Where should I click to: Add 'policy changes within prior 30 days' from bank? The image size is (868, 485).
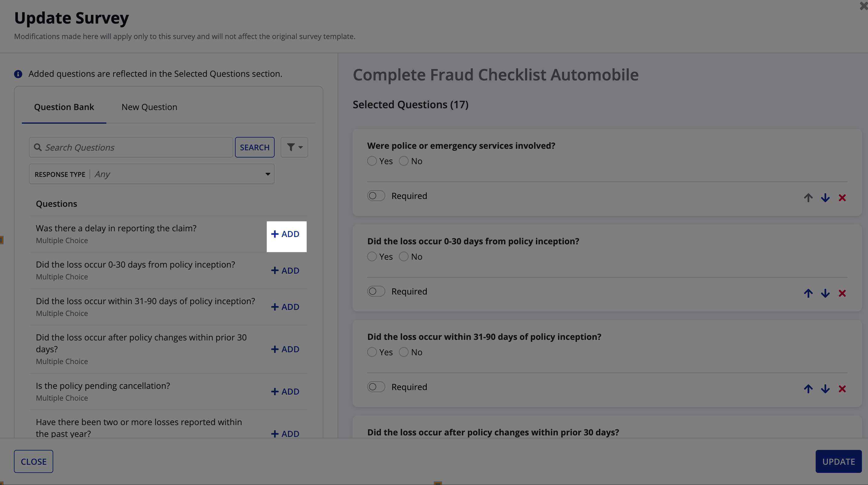coord(286,349)
